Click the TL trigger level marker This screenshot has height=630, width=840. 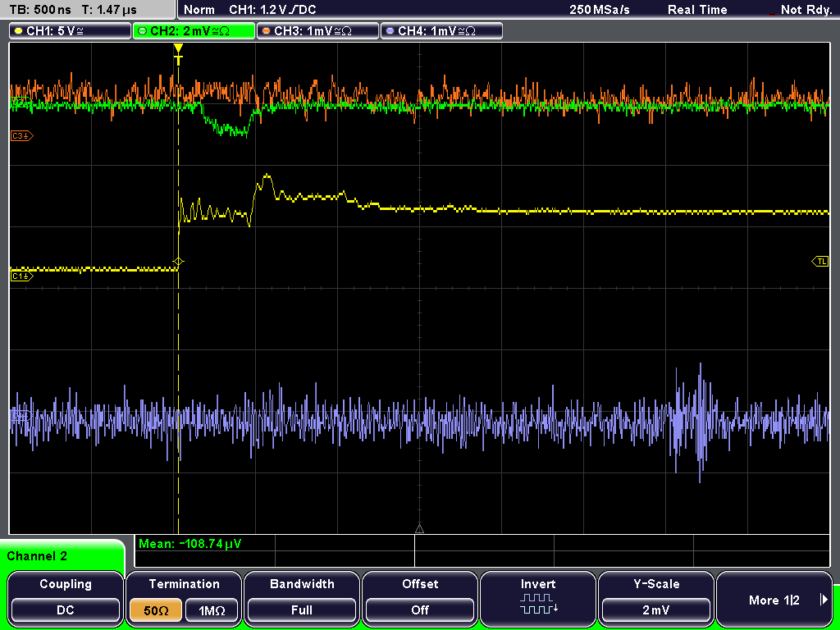point(820,262)
